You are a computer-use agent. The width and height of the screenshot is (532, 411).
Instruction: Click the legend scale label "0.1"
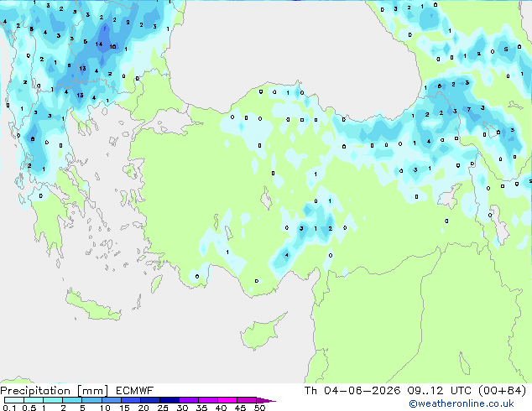(9, 408)
